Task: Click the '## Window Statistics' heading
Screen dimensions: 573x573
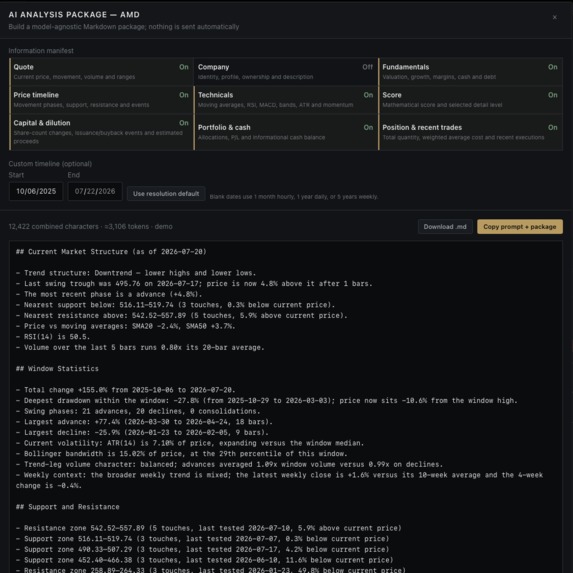Action: point(57,368)
